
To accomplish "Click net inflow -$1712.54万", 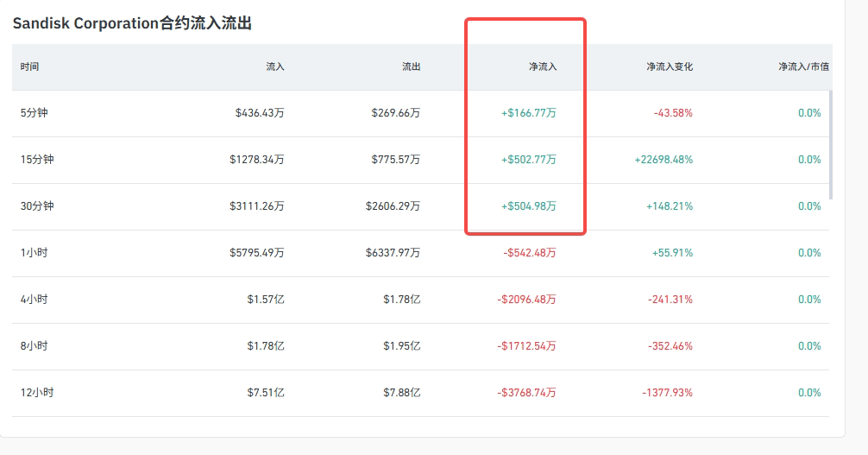I will click(526, 346).
